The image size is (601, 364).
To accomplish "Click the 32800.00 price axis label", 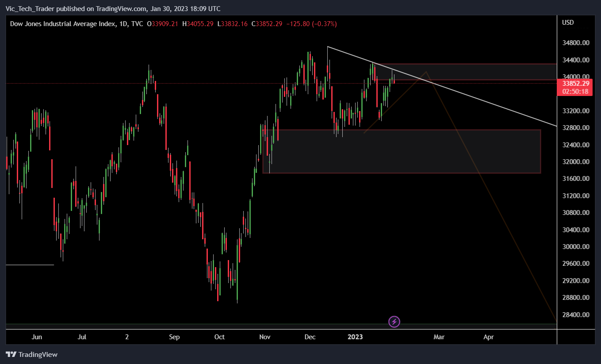I will point(576,128).
